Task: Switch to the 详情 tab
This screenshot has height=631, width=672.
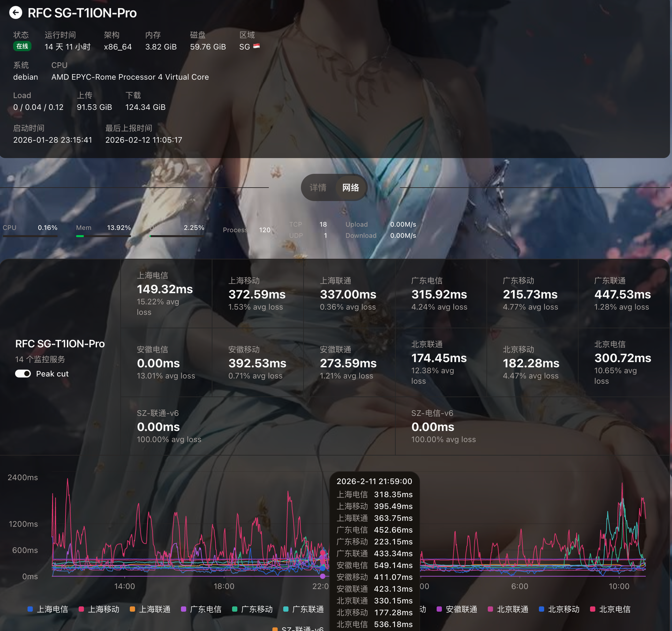Action: tap(318, 188)
